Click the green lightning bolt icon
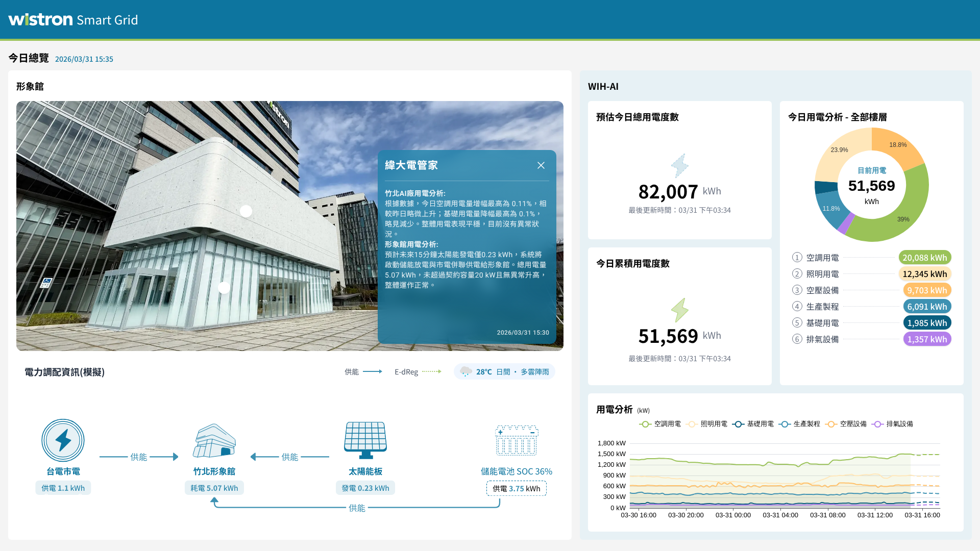 pos(679,310)
